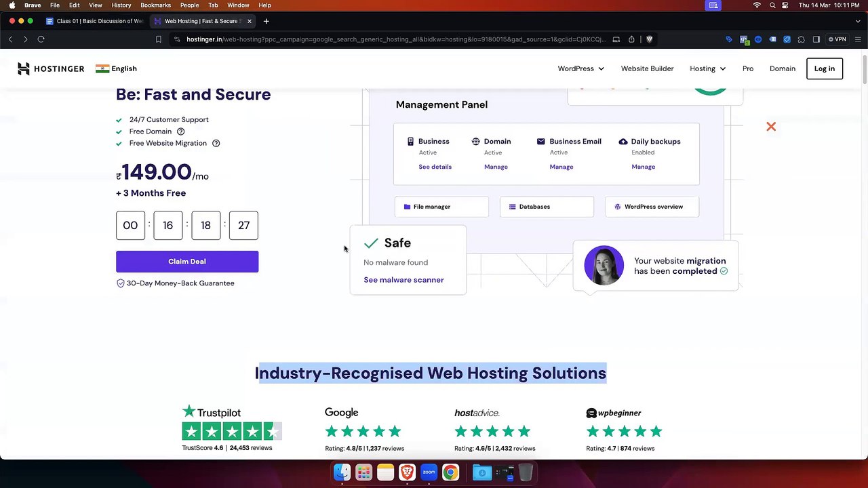This screenshot has width=868, height=488.
Task: Click Manage under Domain
Action: pos(496,167)
